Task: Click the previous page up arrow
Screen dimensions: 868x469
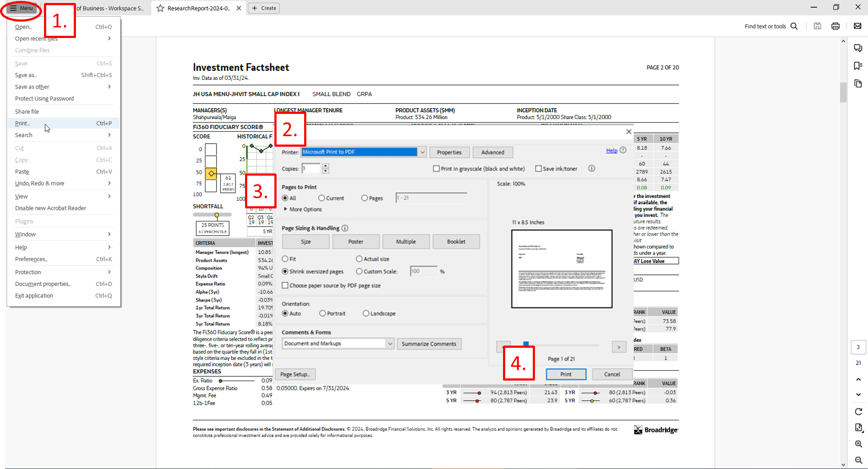Action: (x=858, y=379)
